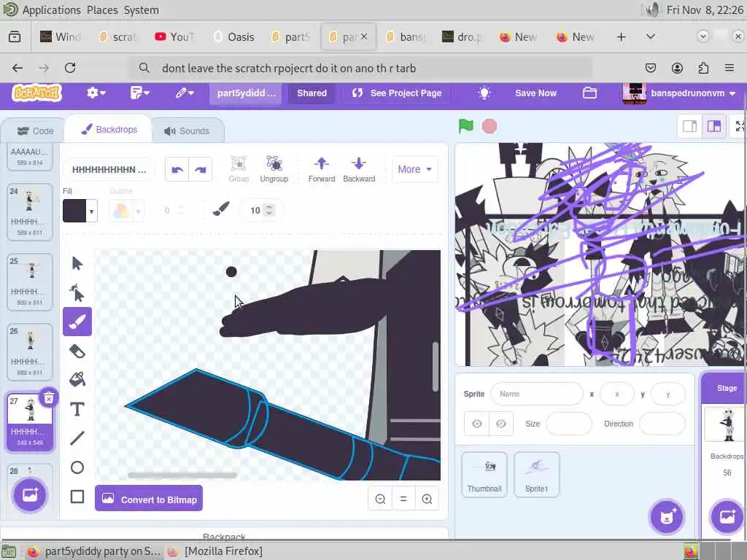747x560 pixels.
Task: Open the System menu
Action: [x=142, y=10]
